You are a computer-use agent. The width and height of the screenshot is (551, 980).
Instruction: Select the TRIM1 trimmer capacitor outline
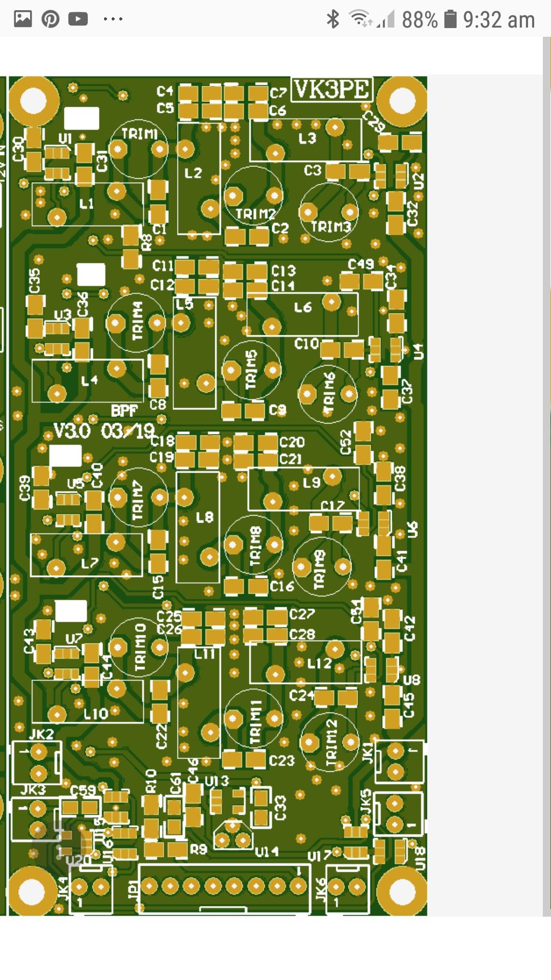tap(139, 149)
